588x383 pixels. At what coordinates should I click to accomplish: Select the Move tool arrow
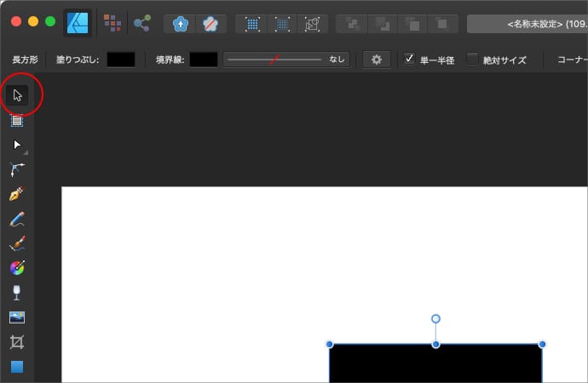coord(17,95)
